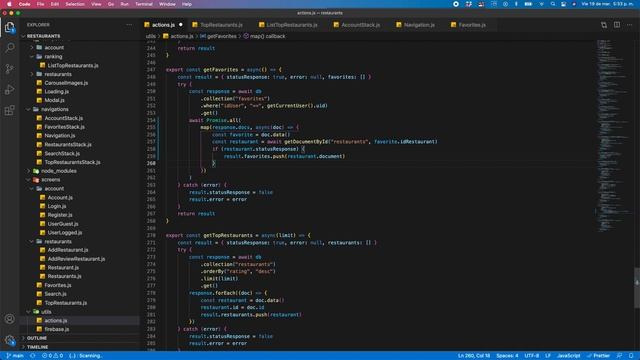Open ListTopRestaurants.js in explorer

[73, 65]
